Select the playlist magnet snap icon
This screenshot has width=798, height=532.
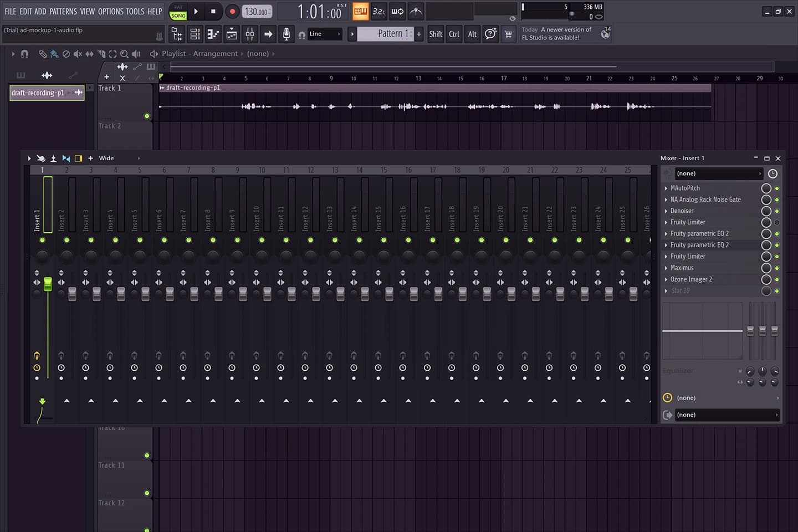click(x=24, y=54)
